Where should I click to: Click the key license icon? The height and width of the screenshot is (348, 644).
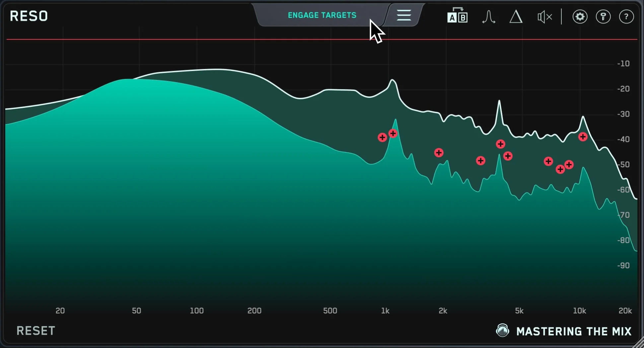(603, 17)
